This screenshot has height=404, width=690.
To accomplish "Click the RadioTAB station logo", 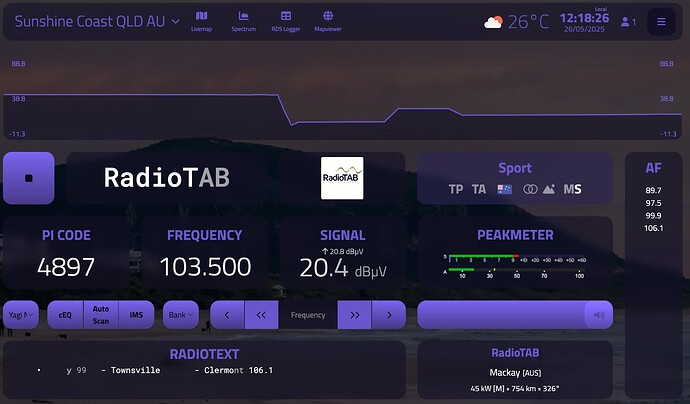I will click(x=342, y=178).
